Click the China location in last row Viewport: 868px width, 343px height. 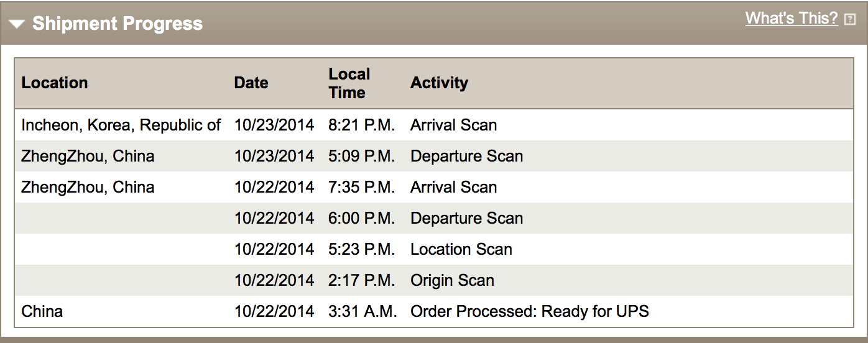click(x=42, y=311)
